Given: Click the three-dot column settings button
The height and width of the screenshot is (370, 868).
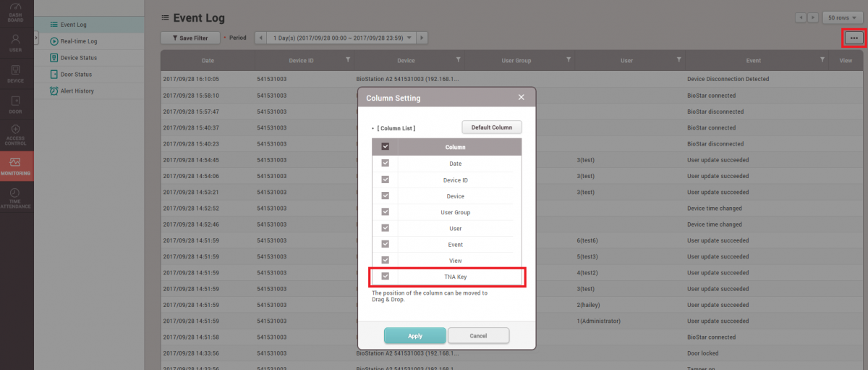Looking at the screenshot, I should pyautogui.click(x=854, y=38).
